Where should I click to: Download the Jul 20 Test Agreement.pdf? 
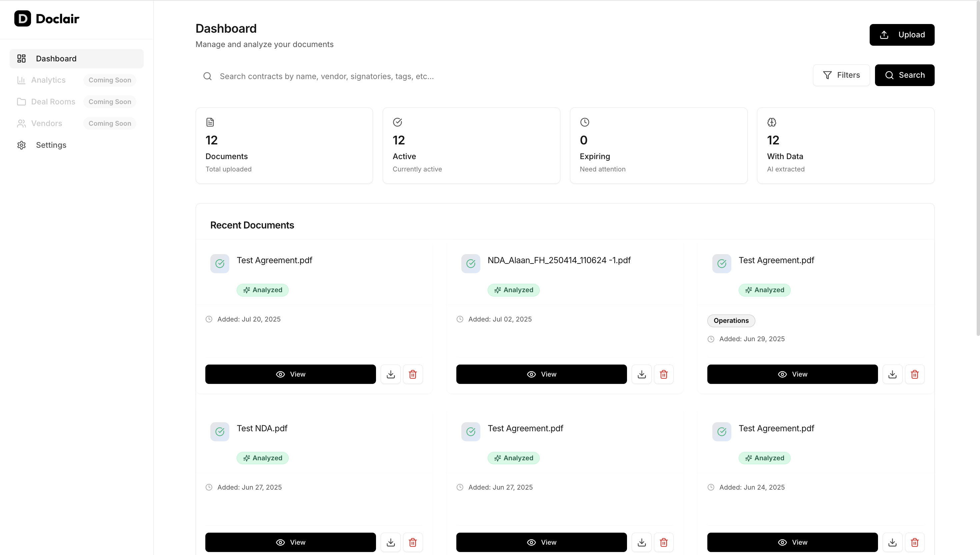(390, 374)
